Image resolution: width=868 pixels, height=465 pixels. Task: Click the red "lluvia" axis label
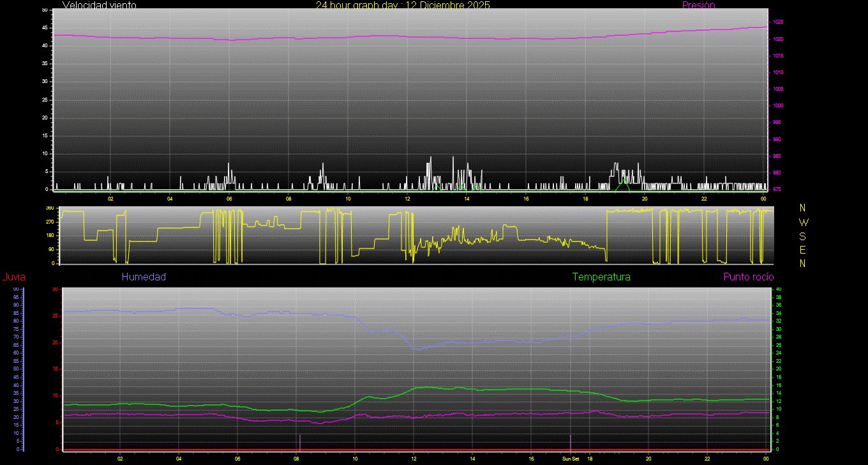(x=14, y=277)
